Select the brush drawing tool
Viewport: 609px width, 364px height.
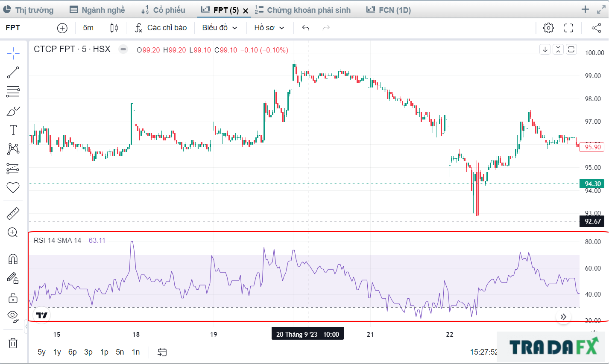[x=13, y=111]
